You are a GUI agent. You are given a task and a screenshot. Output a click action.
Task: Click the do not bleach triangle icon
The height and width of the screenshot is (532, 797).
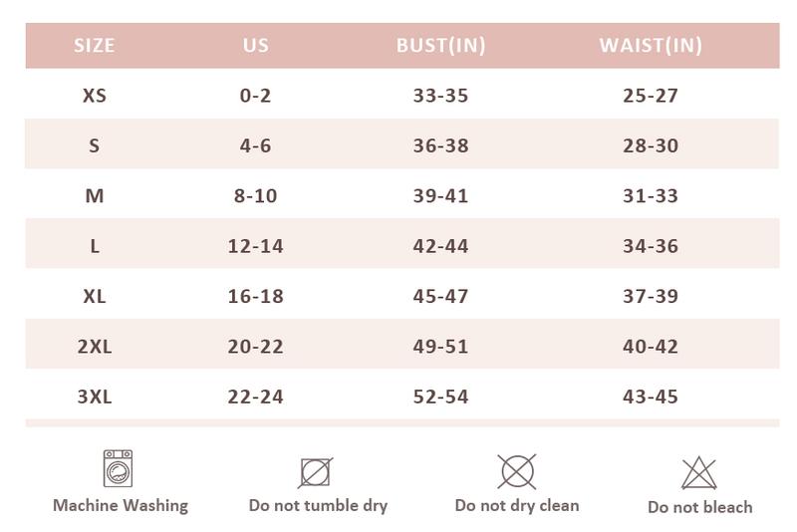click(699, 473)
